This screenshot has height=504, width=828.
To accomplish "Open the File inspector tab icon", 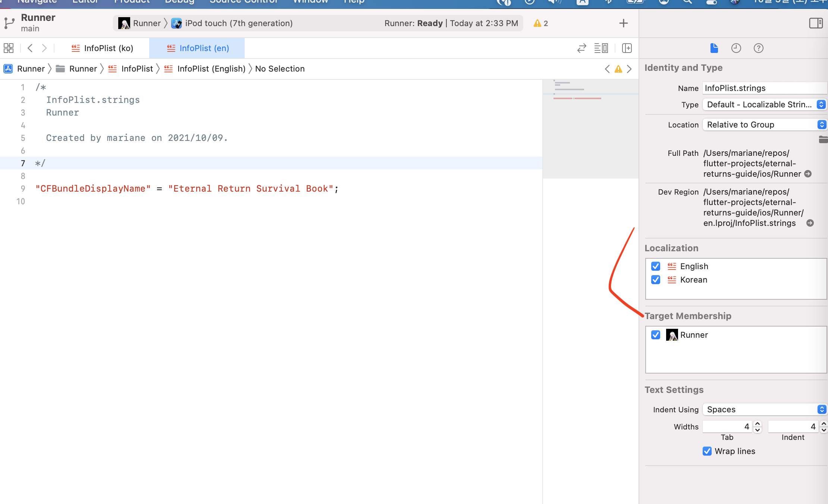I will coord(714,48).
